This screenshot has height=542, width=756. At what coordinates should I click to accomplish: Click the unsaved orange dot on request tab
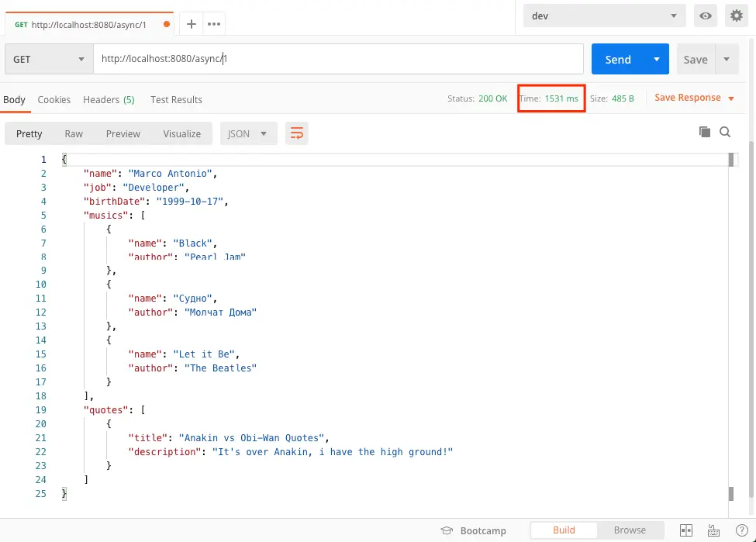[167, 24]
